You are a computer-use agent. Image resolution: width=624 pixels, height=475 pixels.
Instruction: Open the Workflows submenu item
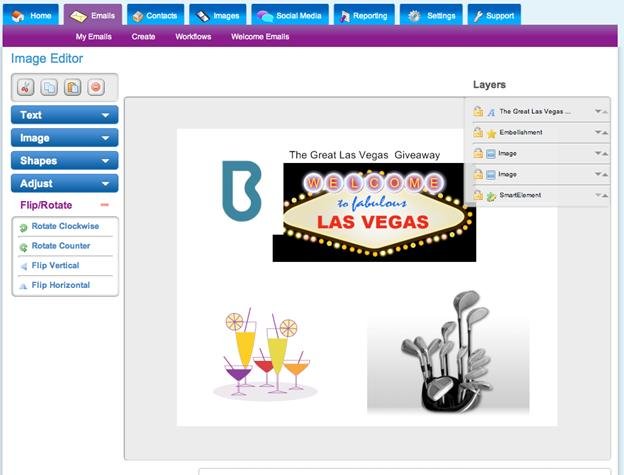click(x=193, y=37)
